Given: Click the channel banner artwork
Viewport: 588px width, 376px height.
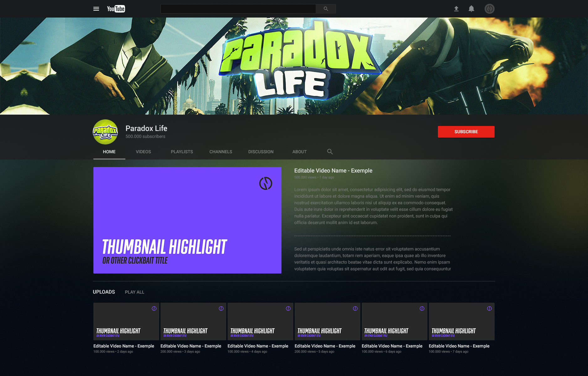Looking at the screenshot, I should click(x=294, y=66).
